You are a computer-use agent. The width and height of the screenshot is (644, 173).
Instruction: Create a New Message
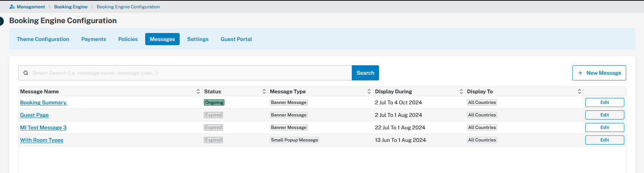[599, 73]
